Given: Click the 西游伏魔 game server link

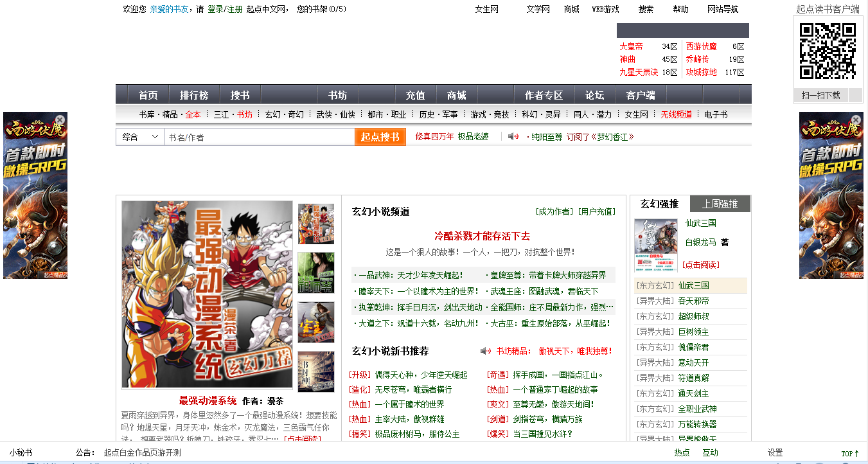Looking at the screenshot, I should coord(702,46).
